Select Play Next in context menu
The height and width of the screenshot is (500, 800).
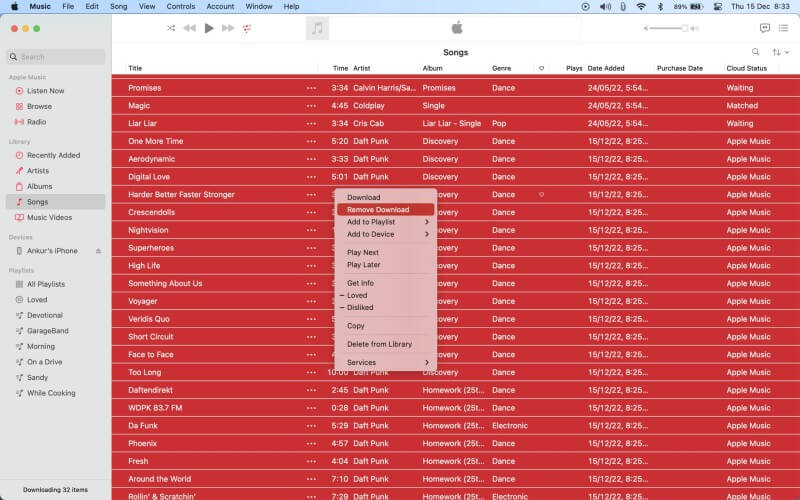pyautogui.click(x=385, y=253)
